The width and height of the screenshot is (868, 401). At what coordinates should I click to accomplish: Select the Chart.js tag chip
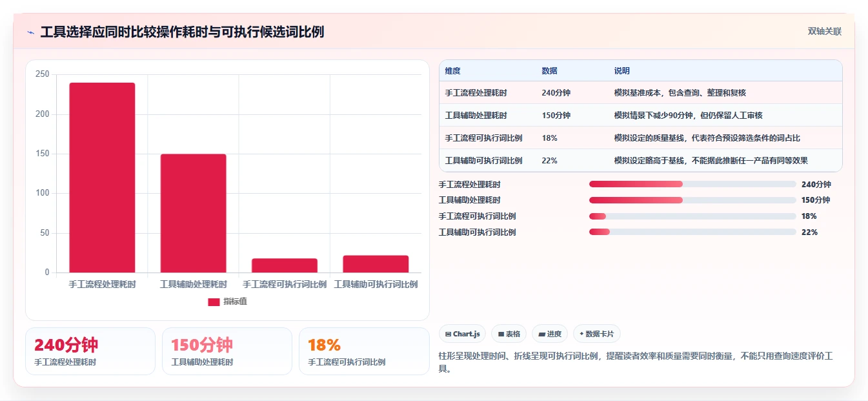463,334
